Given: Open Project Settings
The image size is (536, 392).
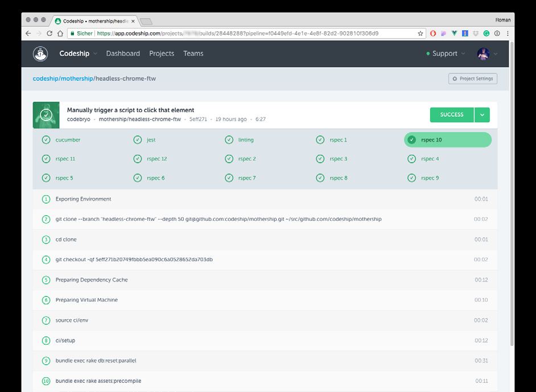Looking at the screenshot, I should click(473, 79).
